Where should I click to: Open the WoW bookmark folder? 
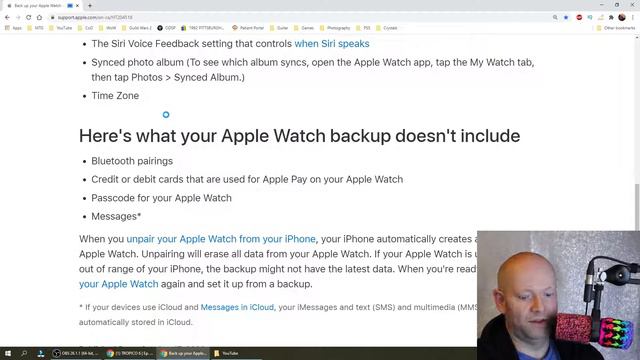(x=107, y=28)
